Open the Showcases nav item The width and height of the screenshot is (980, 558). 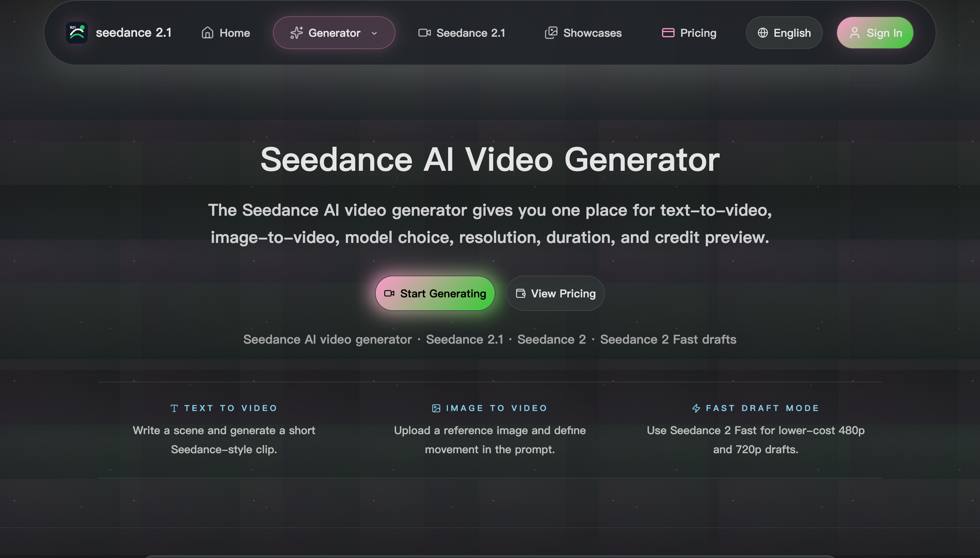click(x=583, y=33)
